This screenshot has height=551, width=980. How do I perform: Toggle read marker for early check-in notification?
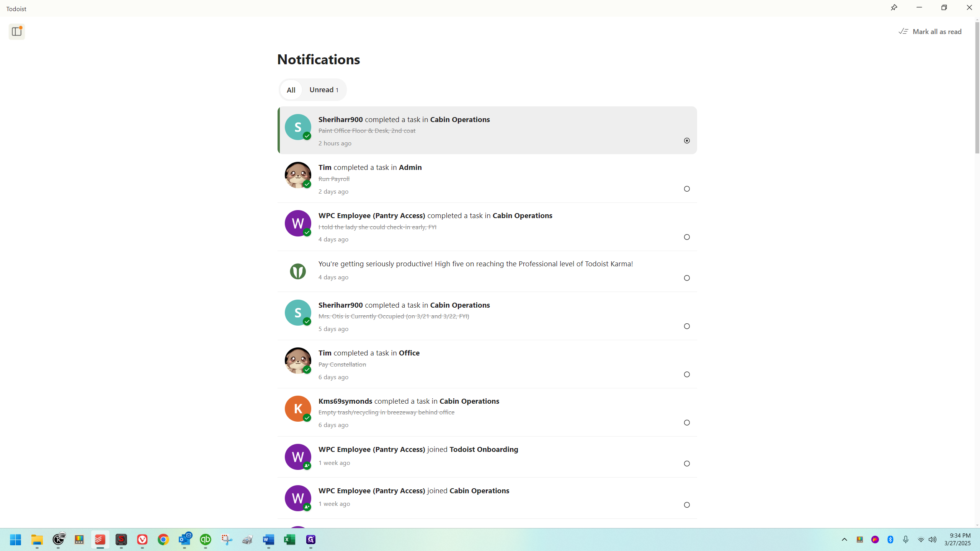click(687, 237)
